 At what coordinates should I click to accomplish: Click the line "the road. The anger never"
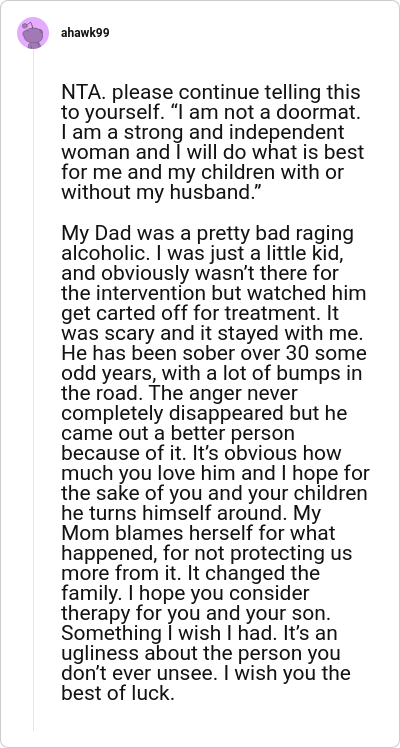179,393
